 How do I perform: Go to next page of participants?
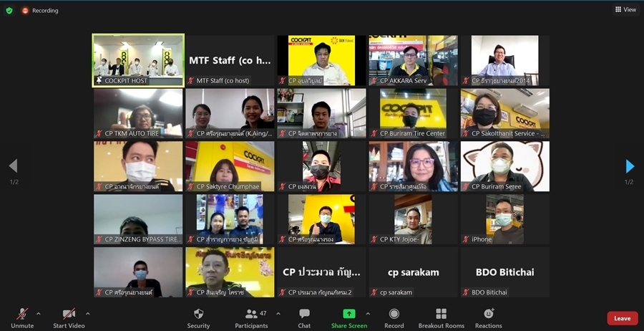630,166
